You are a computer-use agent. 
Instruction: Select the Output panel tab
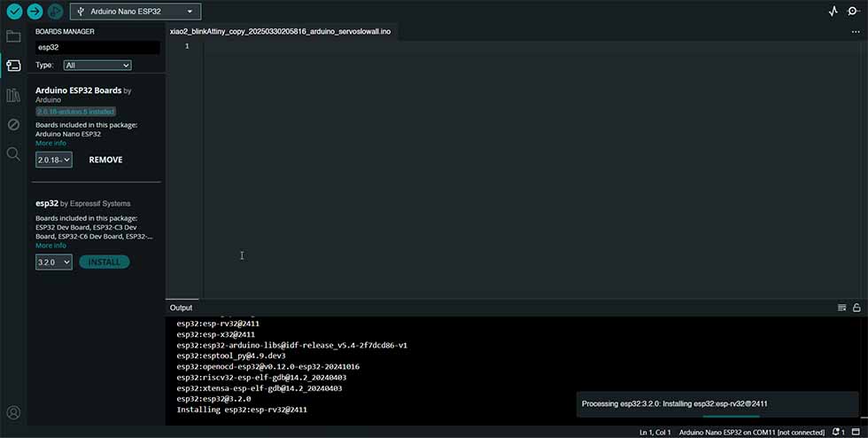(x=181, y=308)
